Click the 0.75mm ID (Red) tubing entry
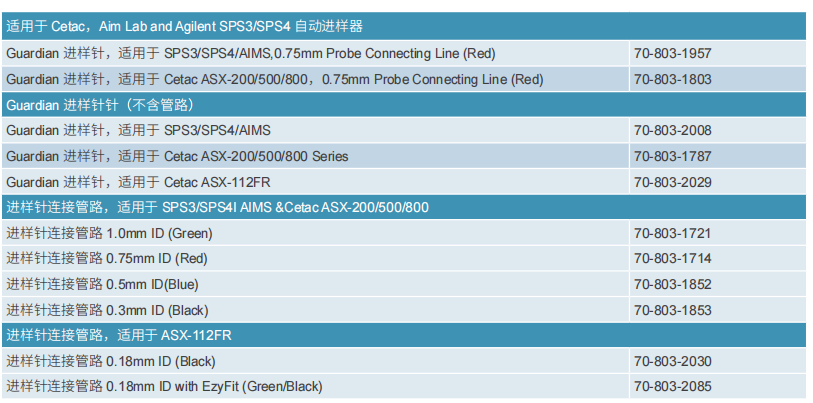Screen dimensions: 813x403 (107, 259)
